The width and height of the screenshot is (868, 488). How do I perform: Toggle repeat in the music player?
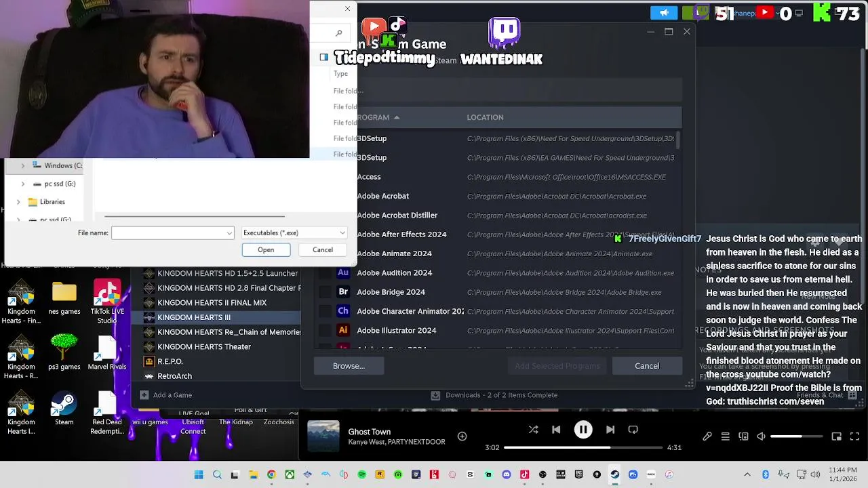tap(633, 430)
